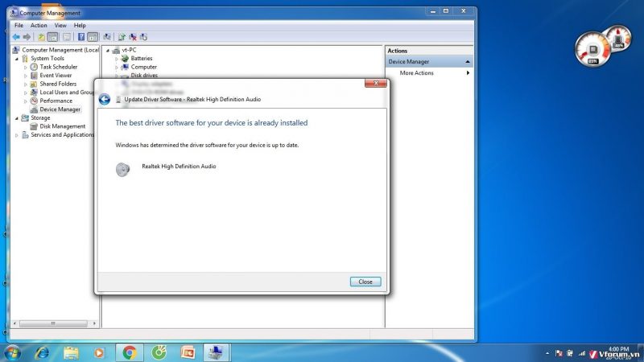This screenshot has width=644, height=362.
Task: Click the power plug tray icon
Action: pyautogui.click(x=570, y=353)
